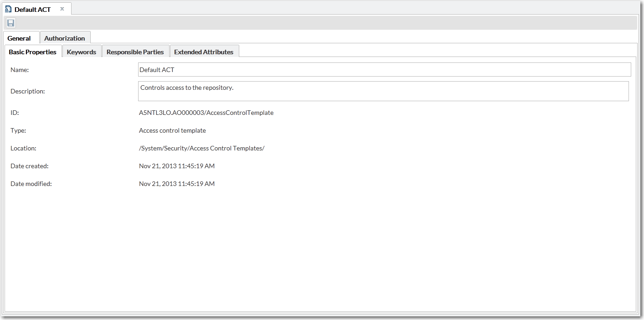Select the Basic Properties sub-tab
The image size is (644, 320).
33,52
